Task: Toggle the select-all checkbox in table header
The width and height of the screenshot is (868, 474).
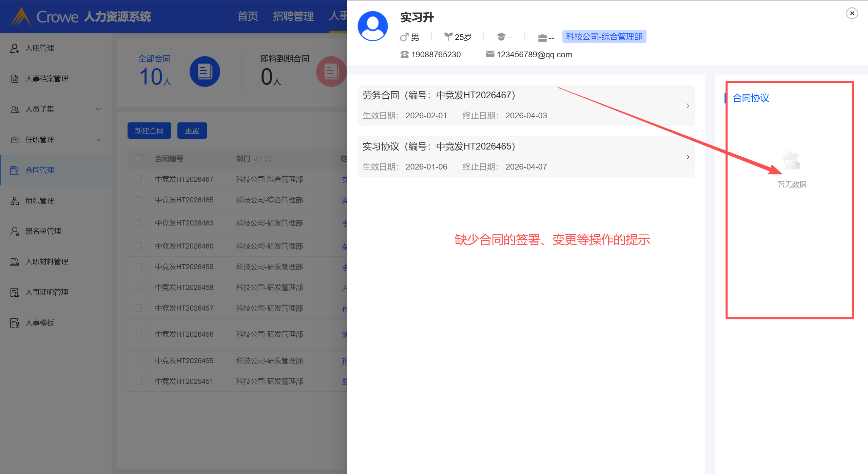Action: point(138,159)
